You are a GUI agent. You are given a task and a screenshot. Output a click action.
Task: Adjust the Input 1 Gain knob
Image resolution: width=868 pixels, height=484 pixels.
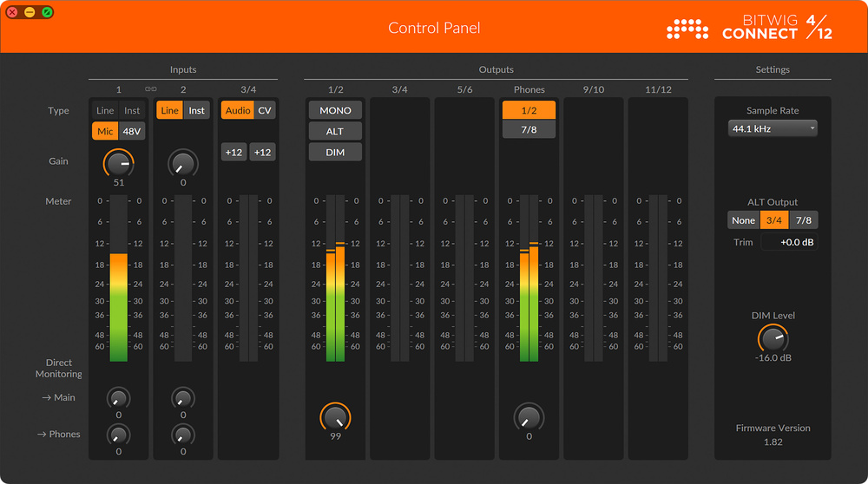point(118,162)
